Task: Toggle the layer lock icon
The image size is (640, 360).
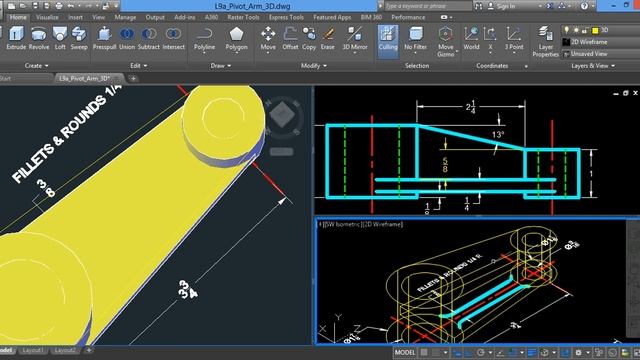Action: click(585, 30)
